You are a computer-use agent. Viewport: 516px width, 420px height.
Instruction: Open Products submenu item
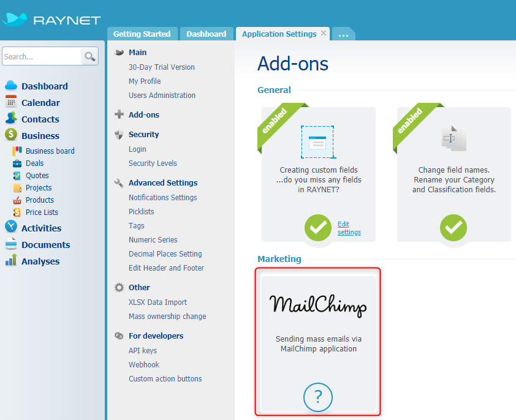pos(39,200)
